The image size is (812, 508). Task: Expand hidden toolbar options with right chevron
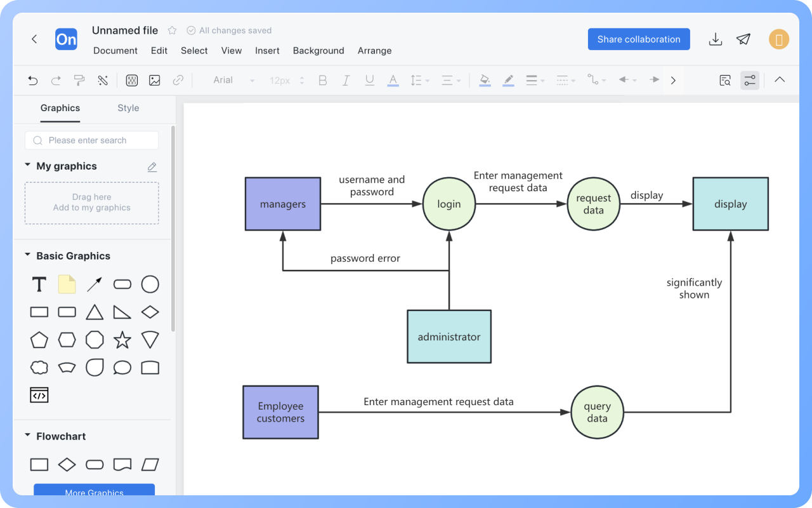(x=673, y=80)
